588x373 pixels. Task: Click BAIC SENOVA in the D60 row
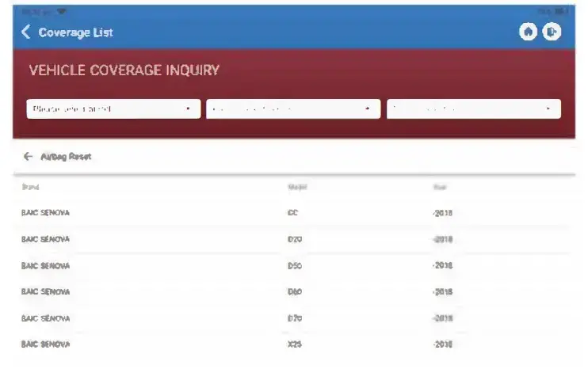[45, 291]
